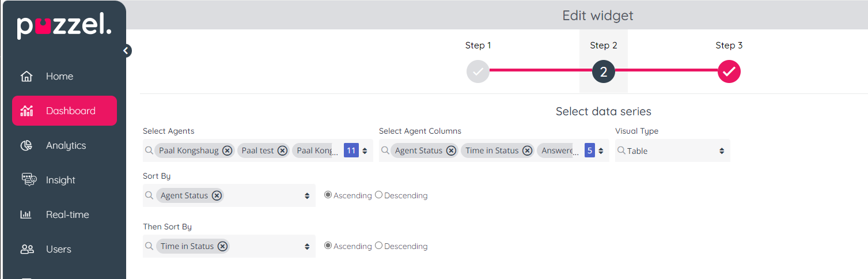The width and height of the screenshot is (868, 279).
Task: Open Analytics in the sidebar
Action: 66,145
